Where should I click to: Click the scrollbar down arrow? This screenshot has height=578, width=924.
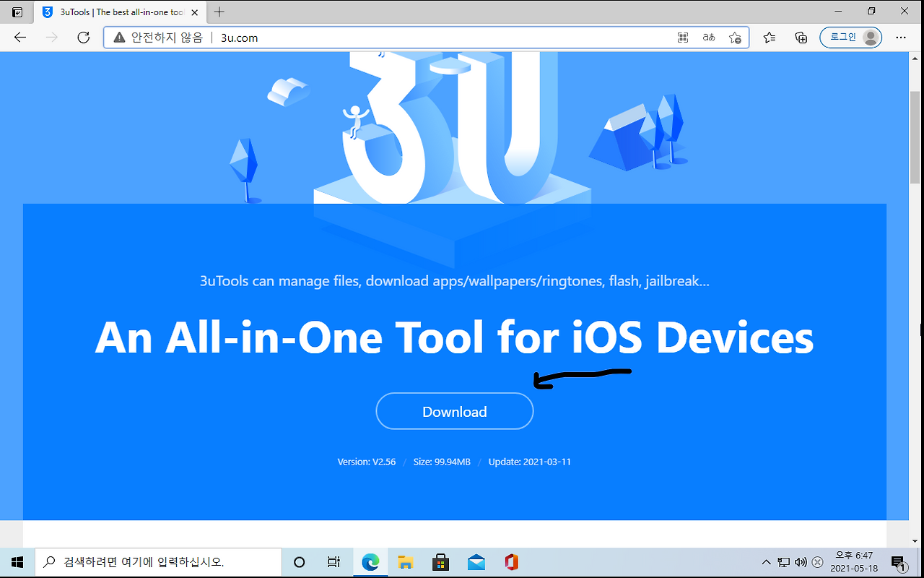(915, 541)
